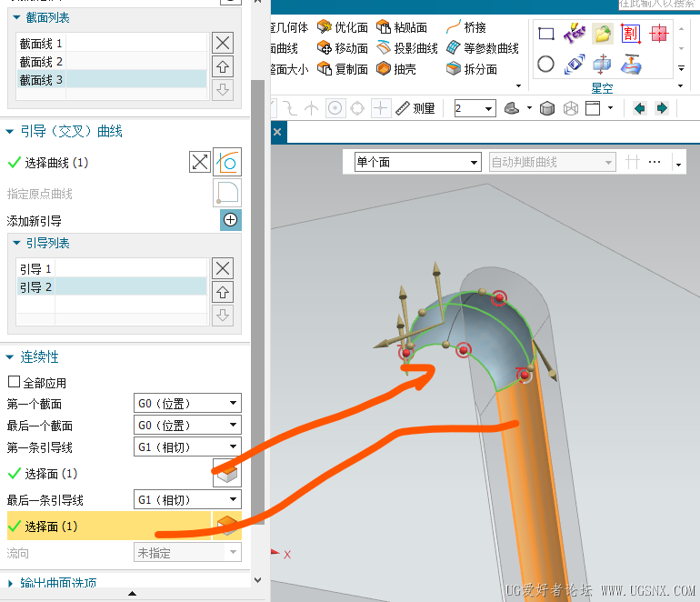The height and width of the screenshot is (602, 700).
Task: Click the 测量 measure tool
Action: tap(415, 108)
